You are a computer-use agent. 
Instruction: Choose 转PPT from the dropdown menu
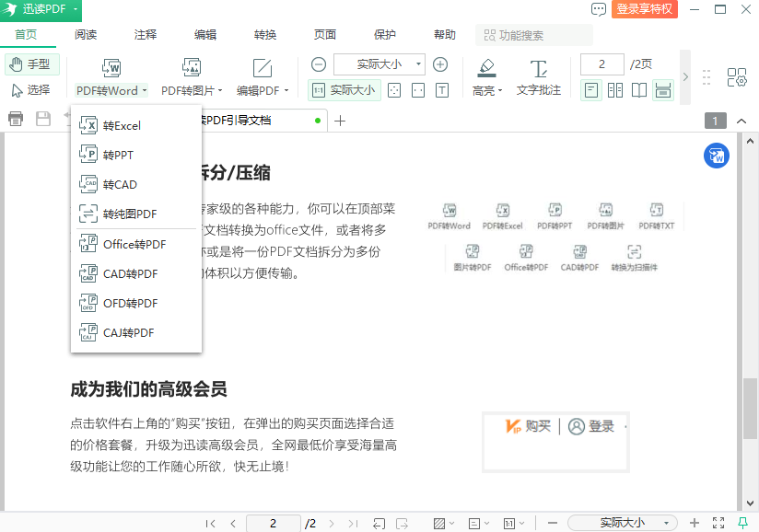136,156
